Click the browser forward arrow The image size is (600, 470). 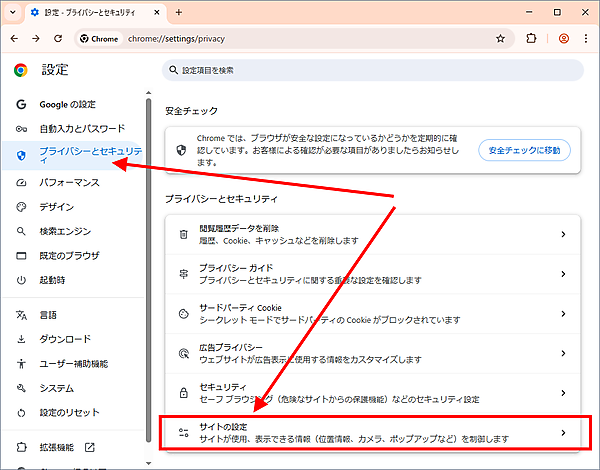(36, 39)
